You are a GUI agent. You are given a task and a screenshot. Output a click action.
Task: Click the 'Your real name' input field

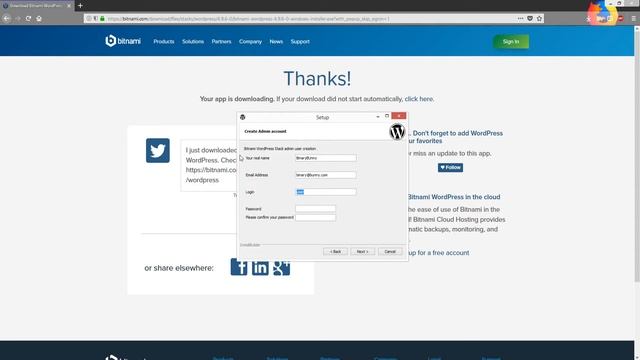pos(326,158)
